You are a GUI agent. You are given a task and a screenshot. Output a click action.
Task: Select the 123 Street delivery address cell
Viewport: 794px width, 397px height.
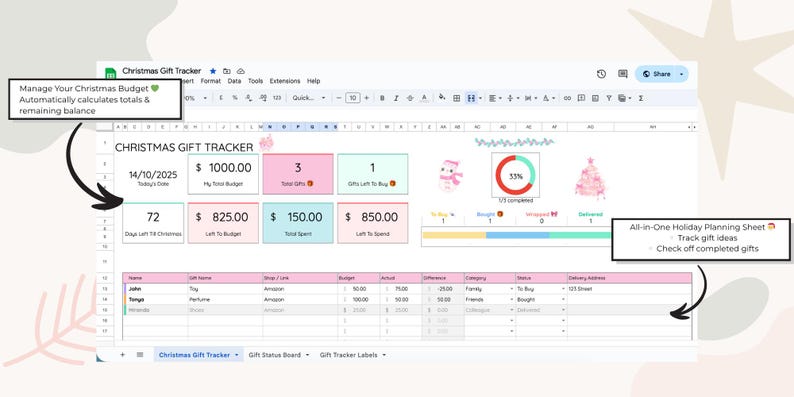(629, 289)
